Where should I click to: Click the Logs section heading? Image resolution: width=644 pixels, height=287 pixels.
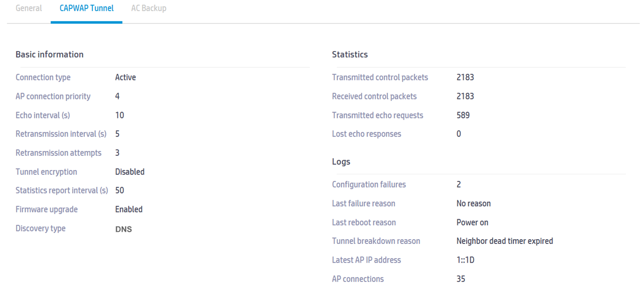341,162
